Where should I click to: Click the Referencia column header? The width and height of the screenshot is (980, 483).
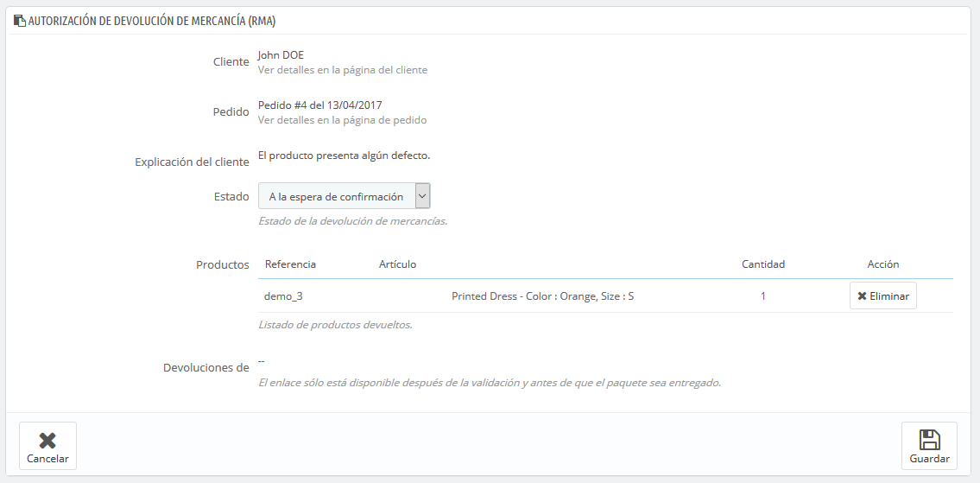click(x=290, y=264)
